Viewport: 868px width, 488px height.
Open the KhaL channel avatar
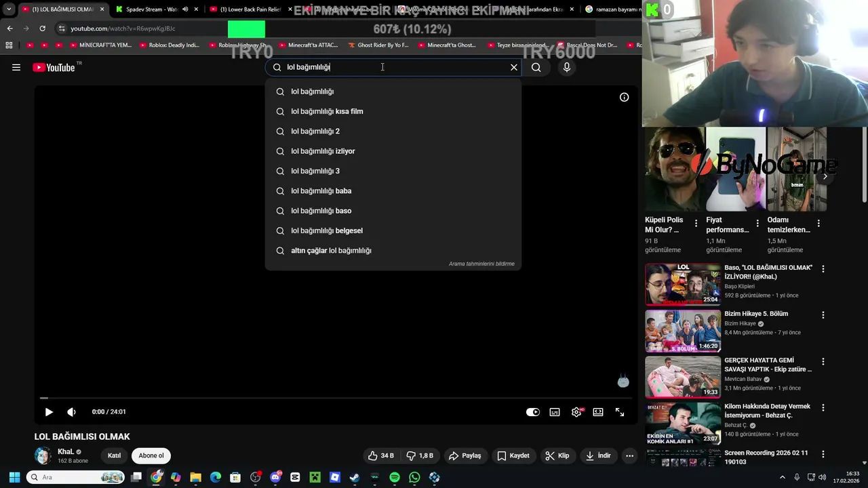(x=43, y=455)
